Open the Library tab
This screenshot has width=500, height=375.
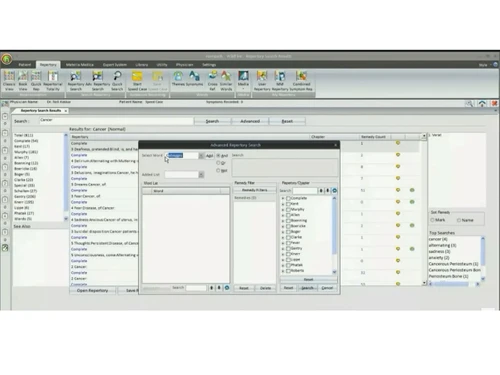[142, 65]
